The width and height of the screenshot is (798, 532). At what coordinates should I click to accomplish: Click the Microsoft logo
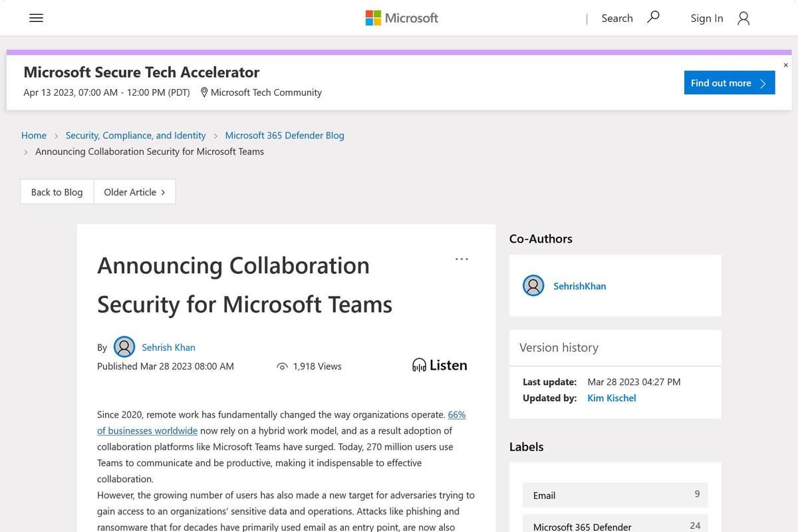pos(402,18)
